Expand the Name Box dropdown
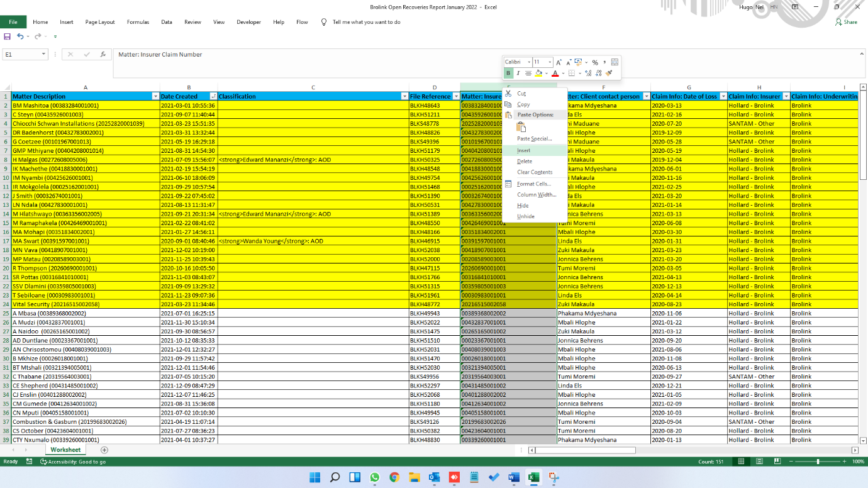 (43, 55)
